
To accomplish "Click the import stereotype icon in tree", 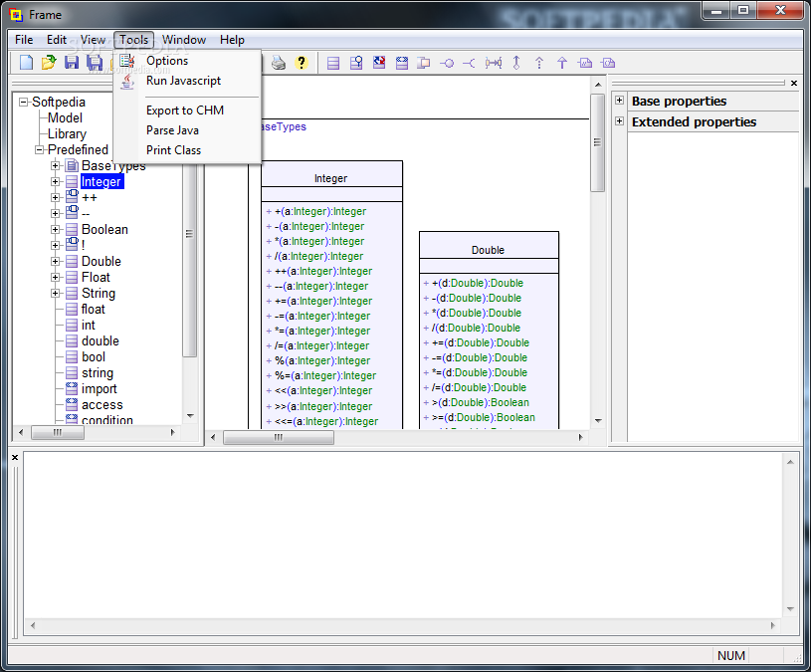I will [72, 388].
